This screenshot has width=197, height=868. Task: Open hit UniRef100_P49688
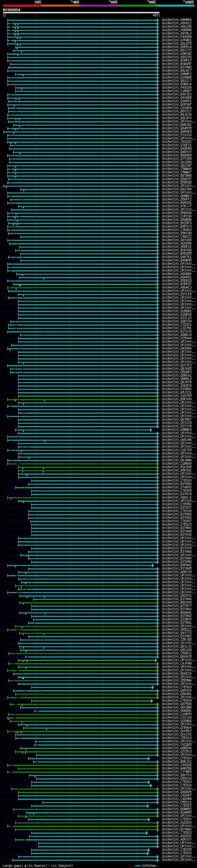point(177,37)
